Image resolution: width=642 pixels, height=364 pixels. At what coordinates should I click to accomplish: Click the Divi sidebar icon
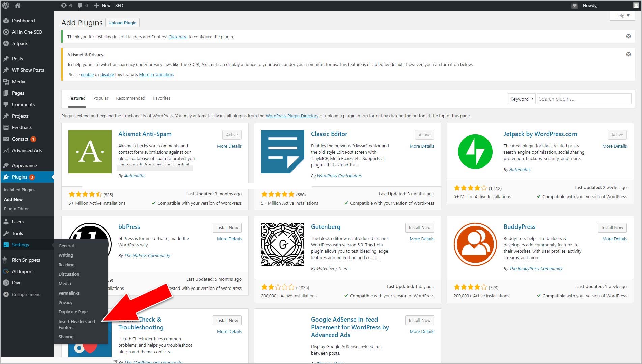click(6, 283)
